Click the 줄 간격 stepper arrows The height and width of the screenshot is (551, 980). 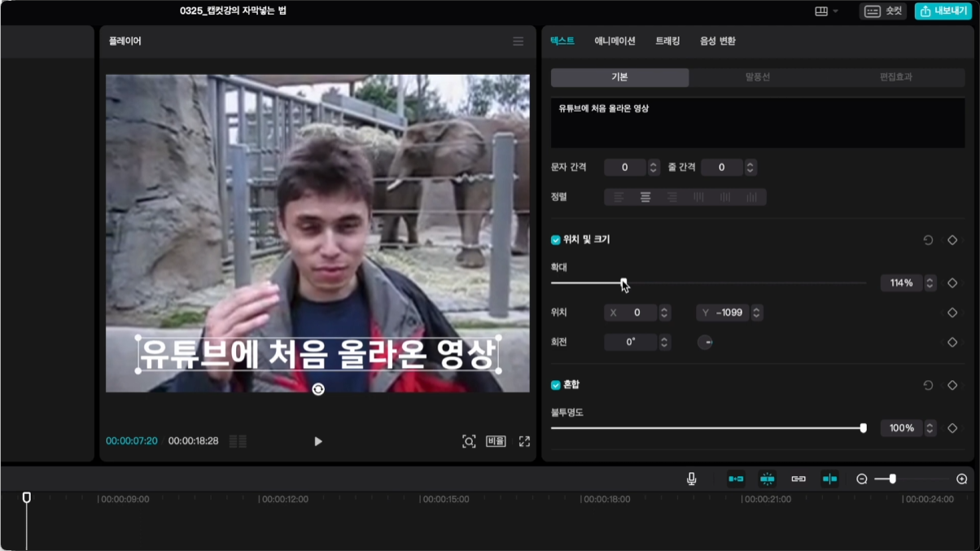[750, 168]
